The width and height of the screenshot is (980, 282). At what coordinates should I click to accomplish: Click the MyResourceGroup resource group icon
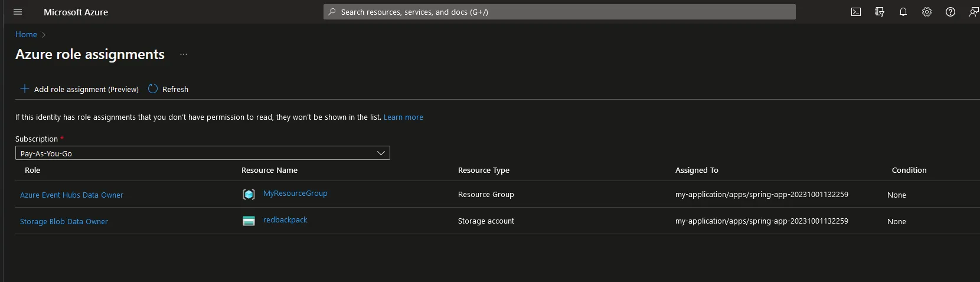(249, 194)
